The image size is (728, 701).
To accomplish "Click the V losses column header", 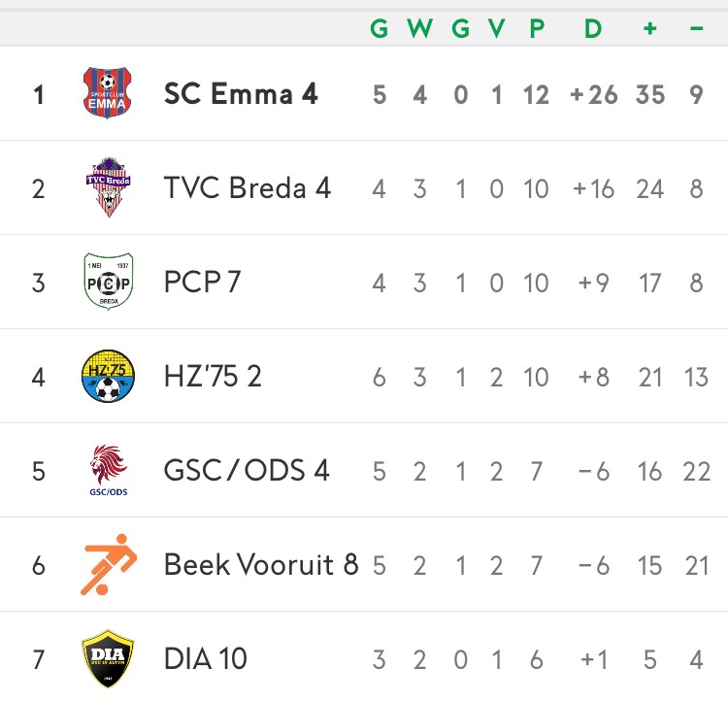I will 496,28.
